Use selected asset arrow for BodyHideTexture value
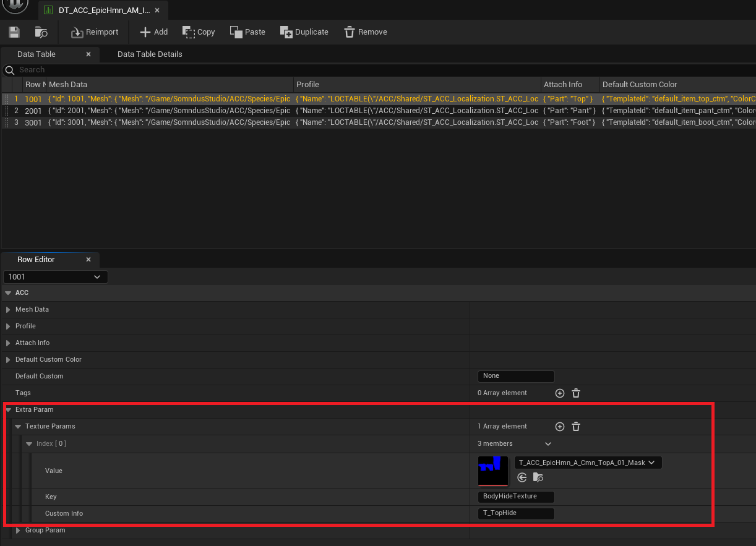The width and height of the screenshot is (756, 546). 522,477
